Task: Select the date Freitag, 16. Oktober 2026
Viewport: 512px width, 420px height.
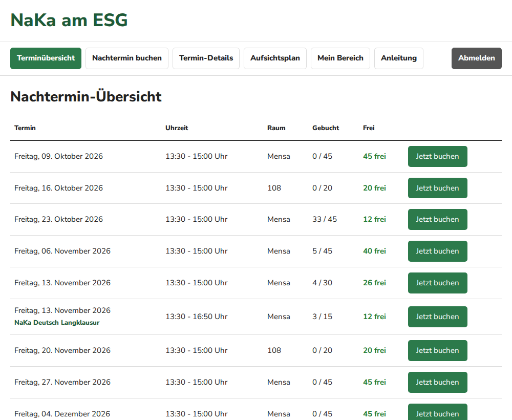Action: point(58,188)
